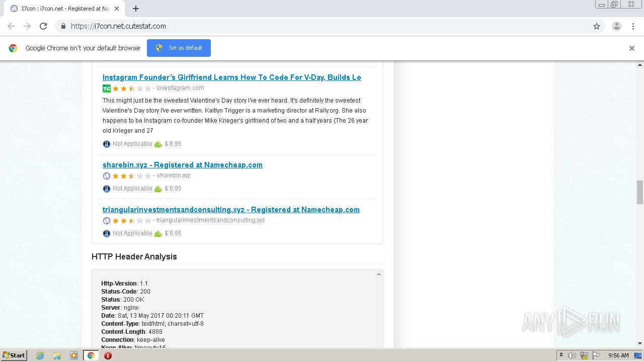Screen dimensions: 644x362
Task: Click the Chrome logo in the notification bar
Action: tap(13, 48)
